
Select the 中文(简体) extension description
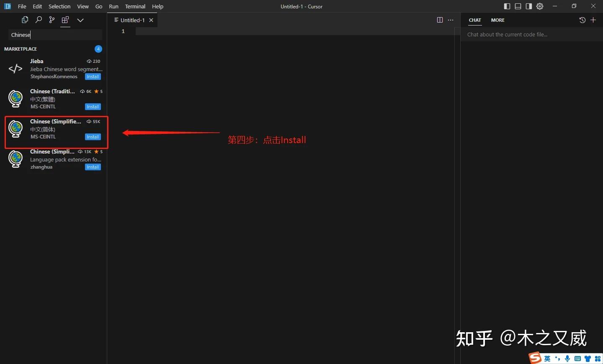[x=43, y=129]
